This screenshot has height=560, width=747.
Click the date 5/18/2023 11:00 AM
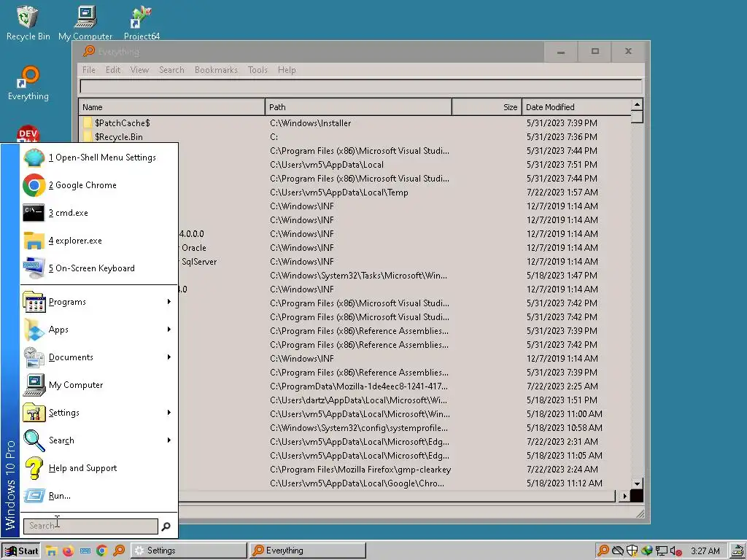(x=564, y=414)
